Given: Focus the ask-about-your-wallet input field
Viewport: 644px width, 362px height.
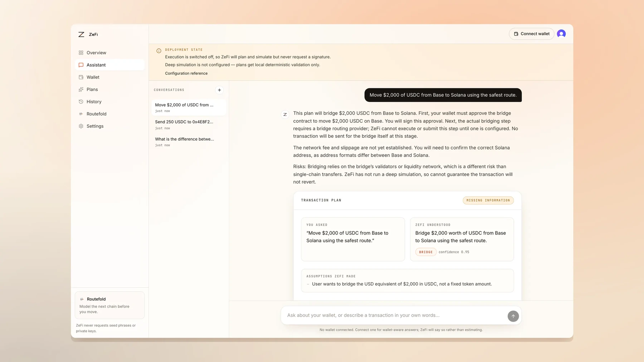Looking at the screenshot, I should [x=394, y=315].
